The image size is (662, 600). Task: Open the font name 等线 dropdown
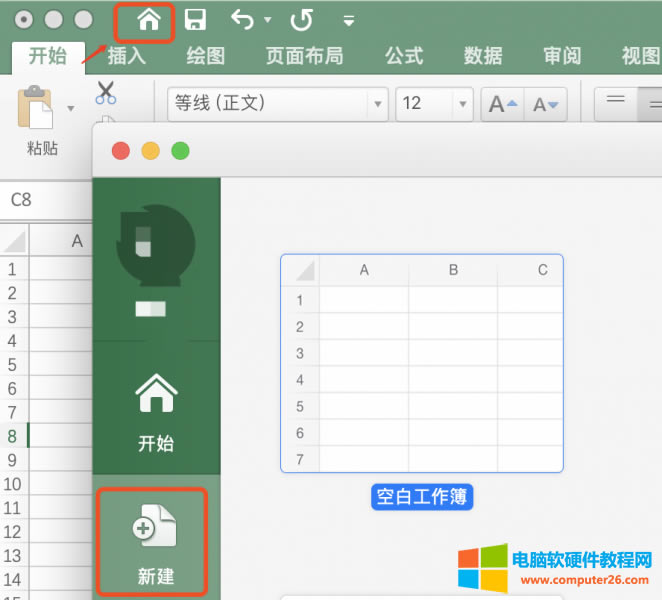pyautogui.click(x=378, y=104)
